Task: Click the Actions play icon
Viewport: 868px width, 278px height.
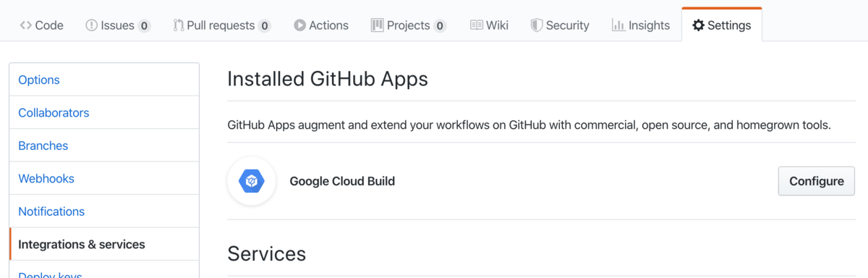Action: [x=299, y=25]
